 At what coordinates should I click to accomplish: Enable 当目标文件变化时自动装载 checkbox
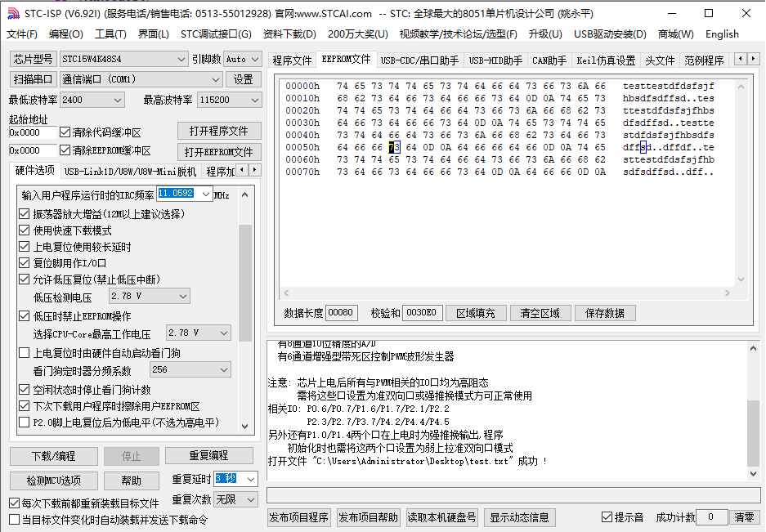(x=14, y=519)
